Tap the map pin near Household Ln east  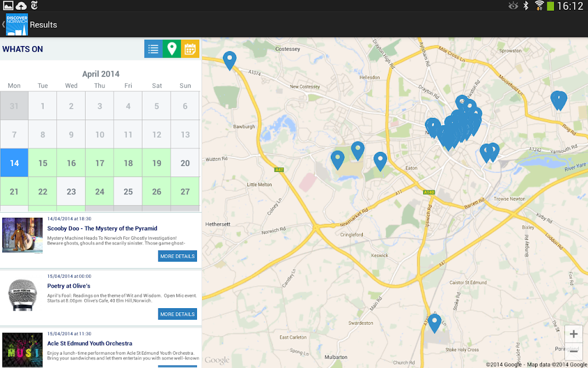(x=559, y=100)
